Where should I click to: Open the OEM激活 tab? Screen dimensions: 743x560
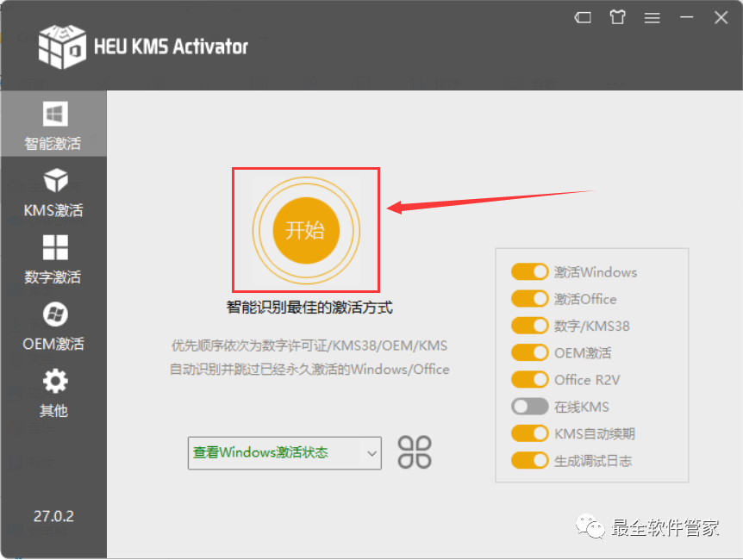[x=53, y=327]
